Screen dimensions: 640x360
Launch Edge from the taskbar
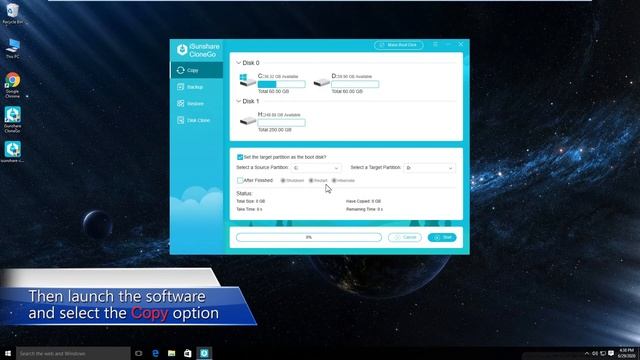[156, 353]
